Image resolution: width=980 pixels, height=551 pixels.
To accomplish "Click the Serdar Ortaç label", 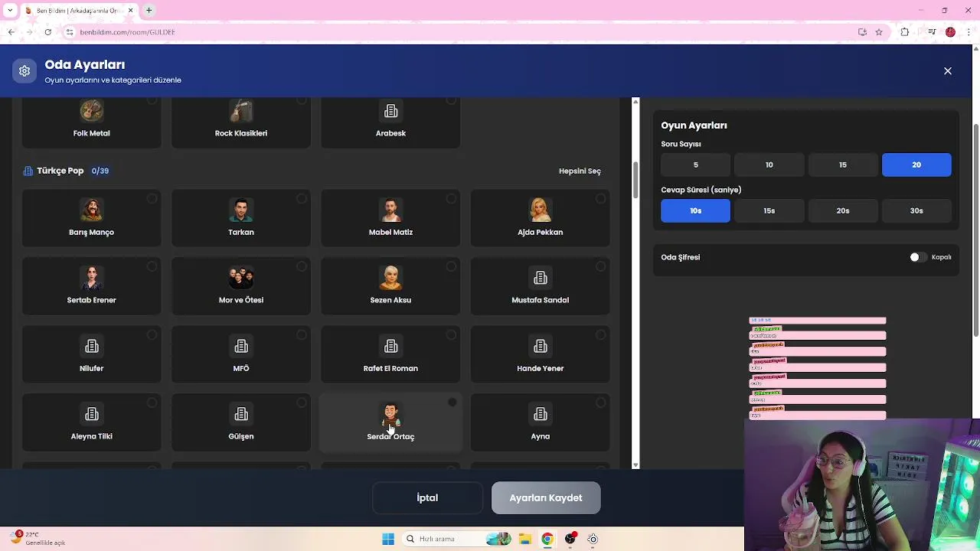I will click(390, 436).
